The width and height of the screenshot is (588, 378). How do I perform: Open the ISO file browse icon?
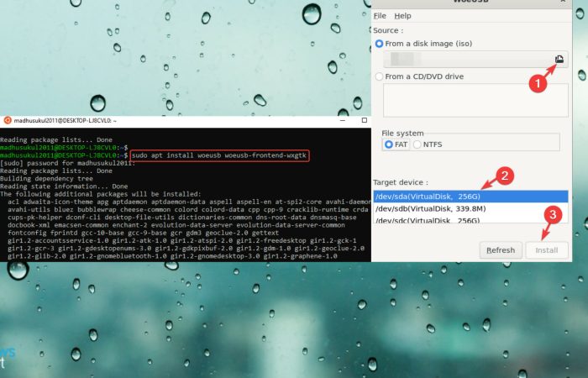point(559,60)
